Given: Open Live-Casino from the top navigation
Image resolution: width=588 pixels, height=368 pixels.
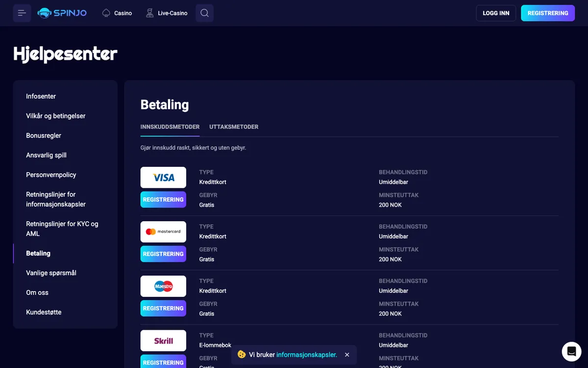Looking at the screenshot, I should (172, 13).
